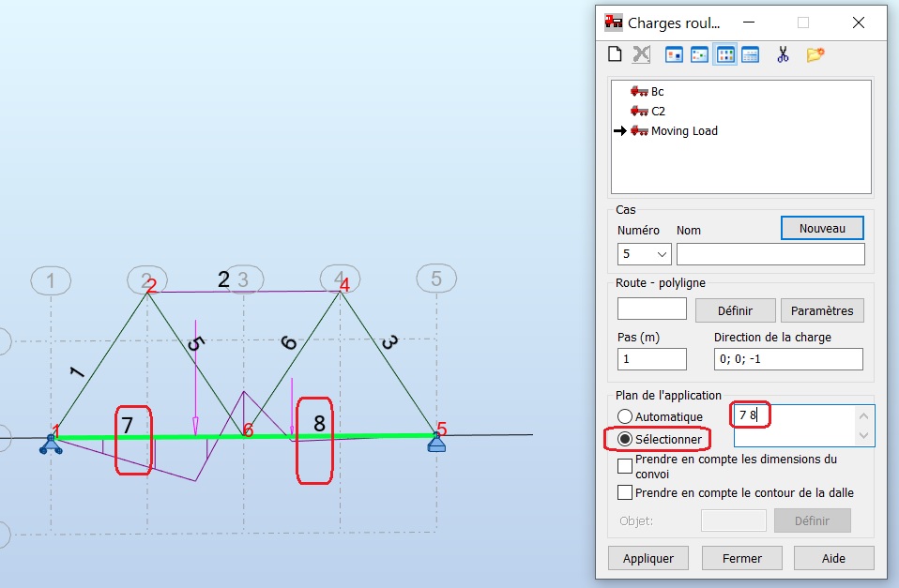Open the folder icon with star

coord(815,55)
